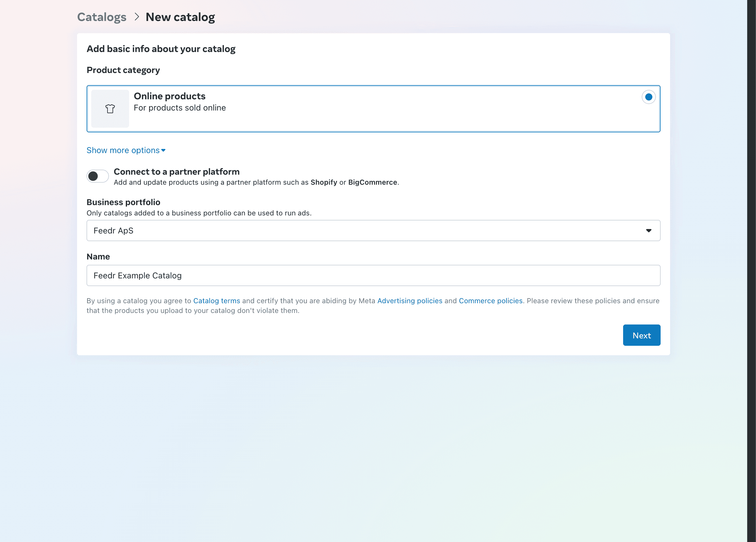Click the Connect to a partner platform label
756x542 pixels.
176,172
